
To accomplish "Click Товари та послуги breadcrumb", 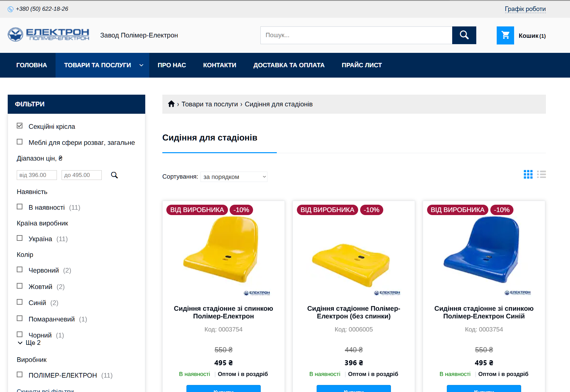I will 210,104.
